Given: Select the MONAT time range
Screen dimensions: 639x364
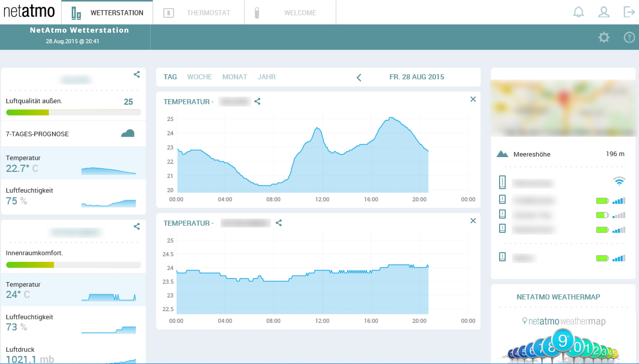Looking at the screenshot, I should pos(235,77).
